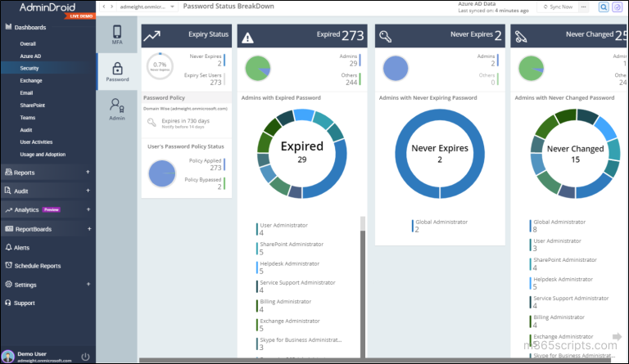The image size is (629, 364).
Task: Click the Expired card green pie chart
Action: (257, 68)
